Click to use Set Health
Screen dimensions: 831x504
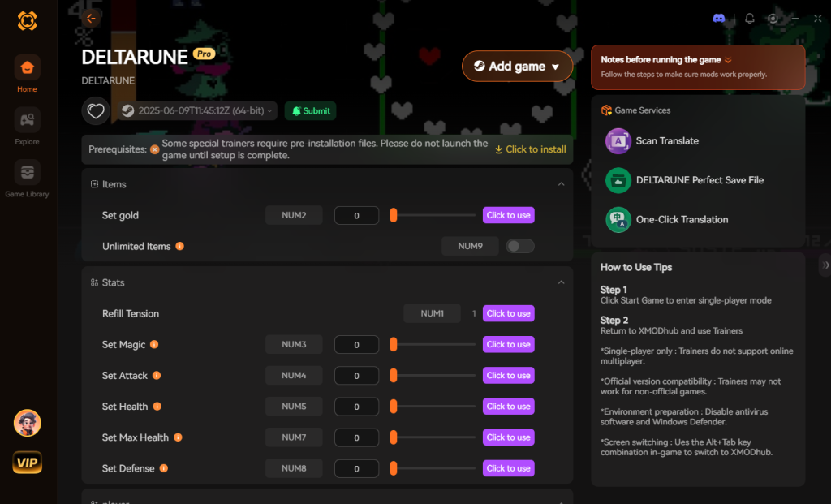(508, 407)
